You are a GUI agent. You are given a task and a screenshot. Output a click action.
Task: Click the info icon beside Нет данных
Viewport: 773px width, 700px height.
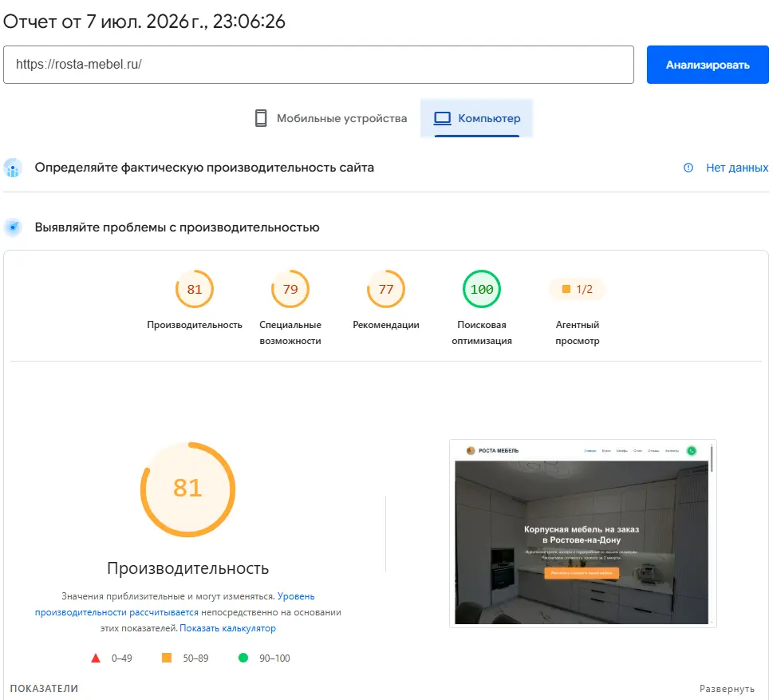pos(688,168)
